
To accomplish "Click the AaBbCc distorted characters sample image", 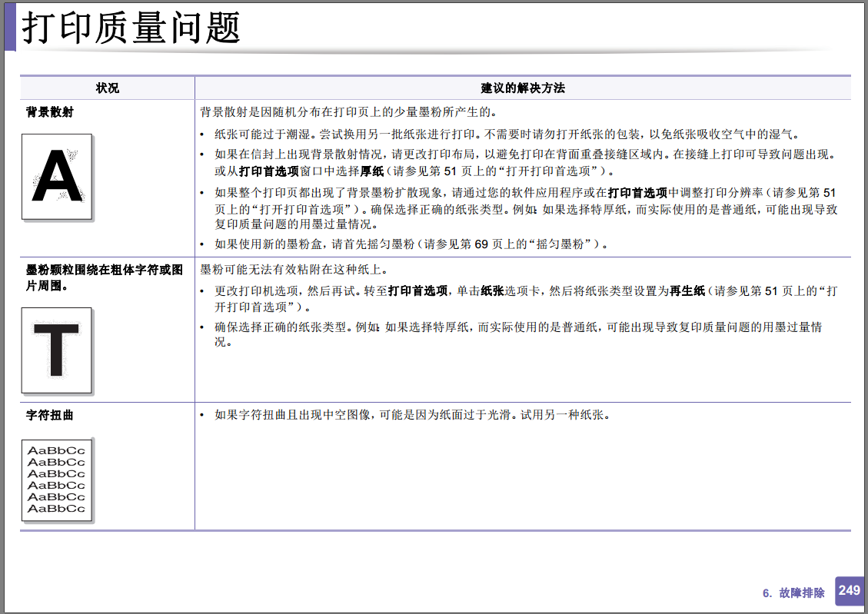I will [57, 480].
